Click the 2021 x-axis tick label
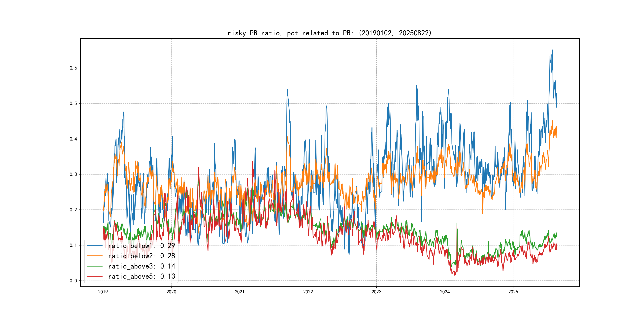Viewport: 644px width, 322px height. click(x=240, y=292)
